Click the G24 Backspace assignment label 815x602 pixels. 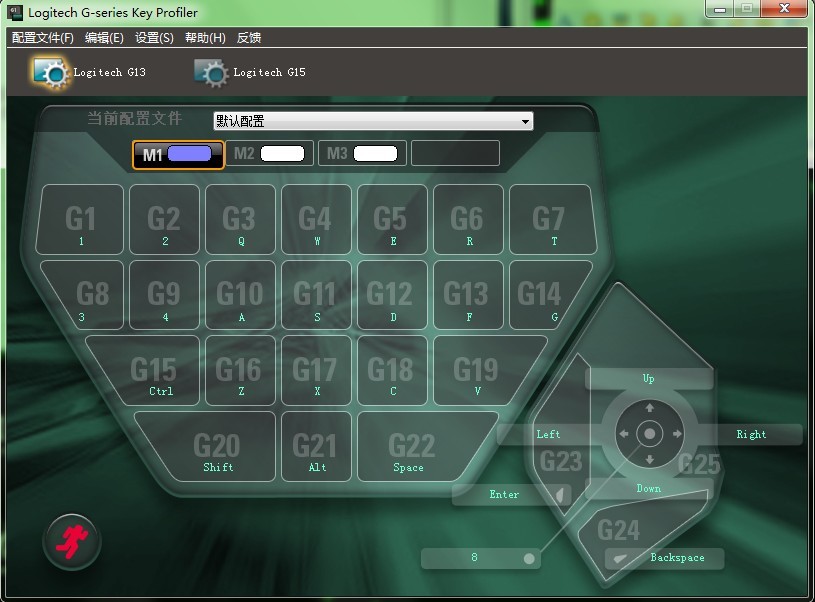coord(677,558)
